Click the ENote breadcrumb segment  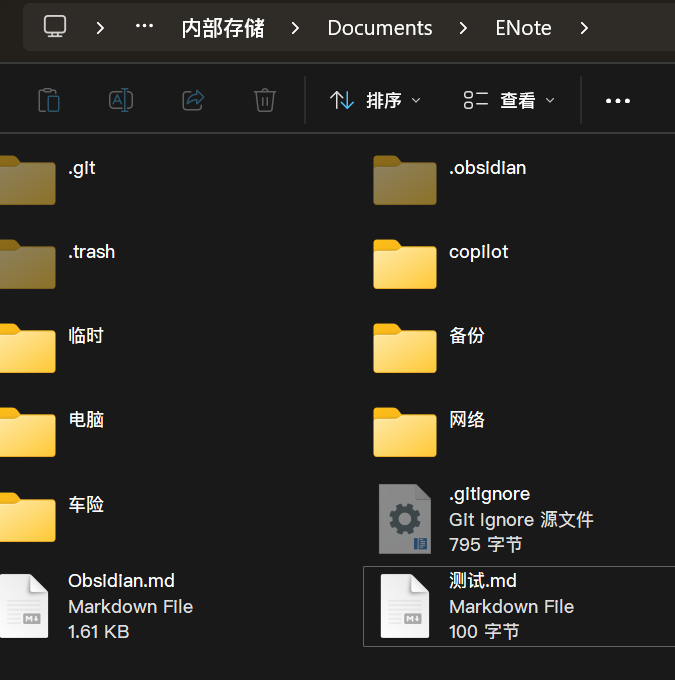point(523,28)
